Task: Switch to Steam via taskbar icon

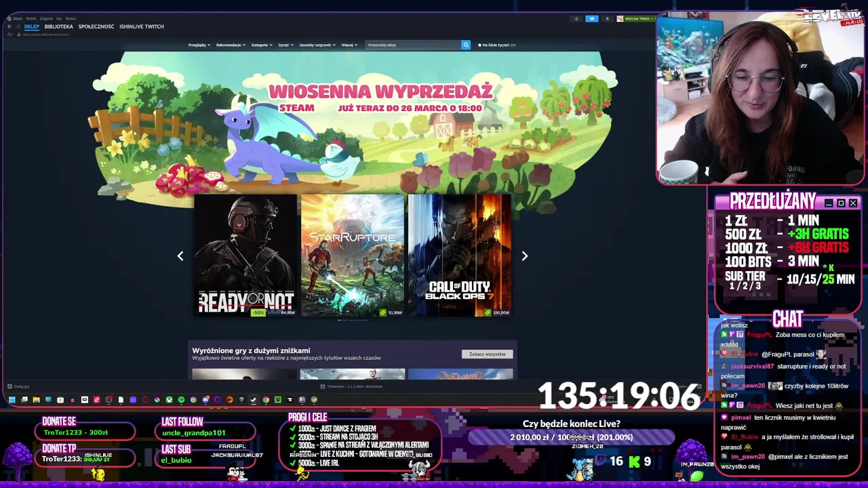Action: [253, 400]
